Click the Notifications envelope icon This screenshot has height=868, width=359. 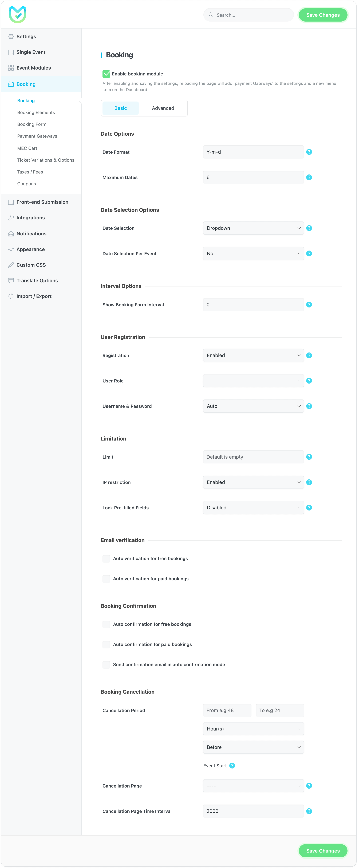(x=11, y=233)
